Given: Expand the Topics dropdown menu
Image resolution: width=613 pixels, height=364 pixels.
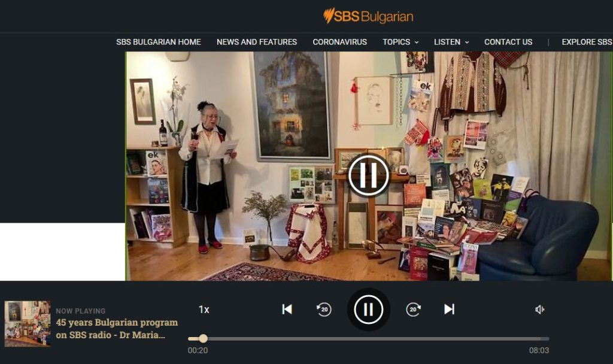Looking at the screenshot, I should (x=400, y=42).
